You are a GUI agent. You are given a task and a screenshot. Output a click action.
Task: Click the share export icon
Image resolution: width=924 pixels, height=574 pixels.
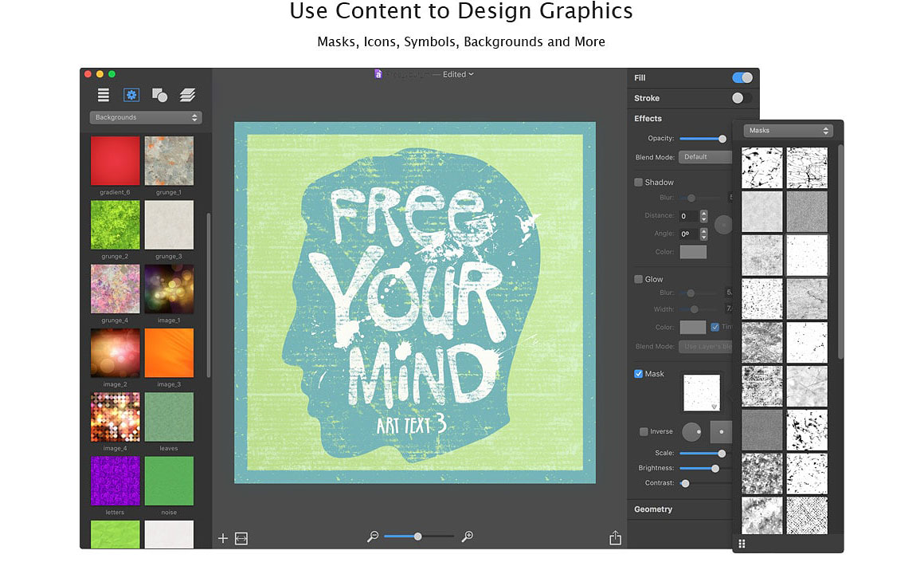pyautogui.click(x=615, y=537)
